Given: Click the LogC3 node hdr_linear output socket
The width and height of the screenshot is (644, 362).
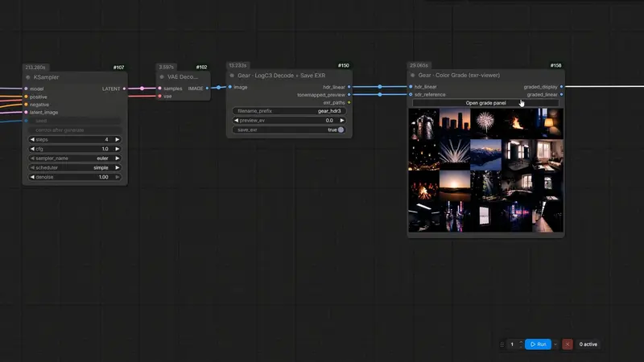Looking at the screenshot, I should [349, 87].
